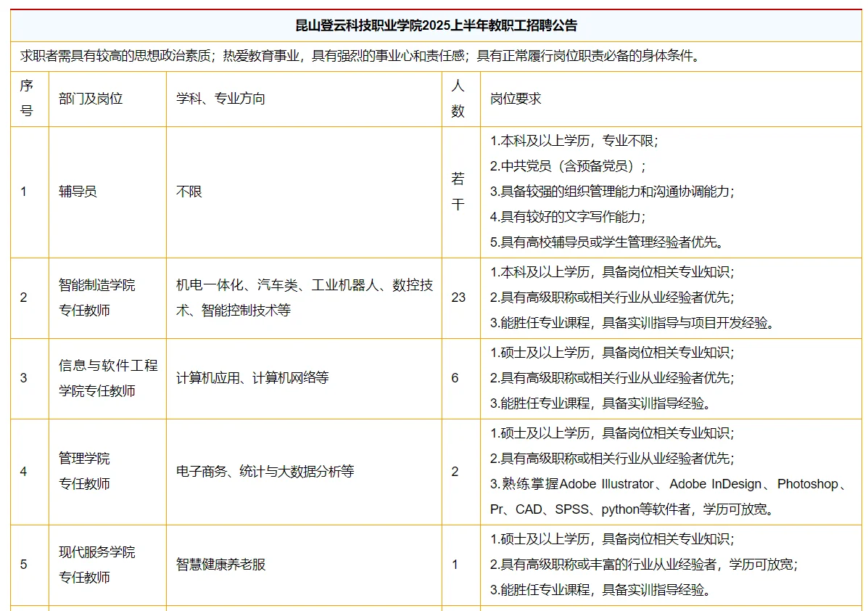Click the 辅导员 position cell
Image resolution: width=868 pixels, height=611 pixels.
click(77, 192)
